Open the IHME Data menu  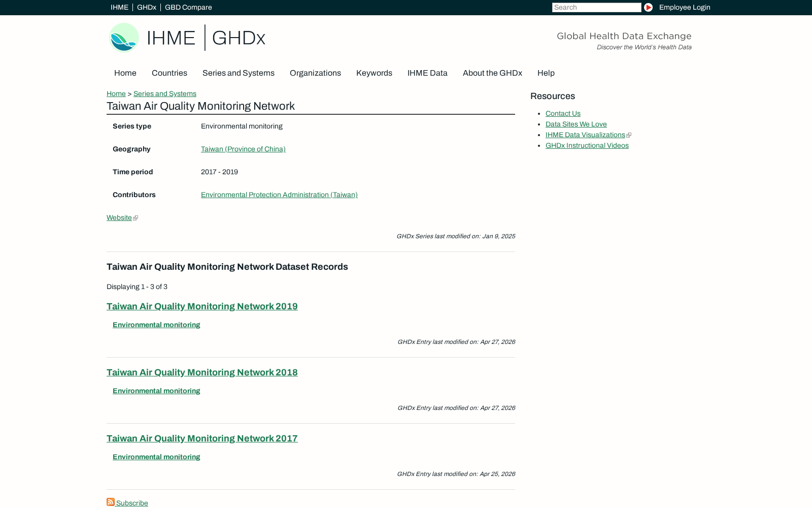click(427, 73)
